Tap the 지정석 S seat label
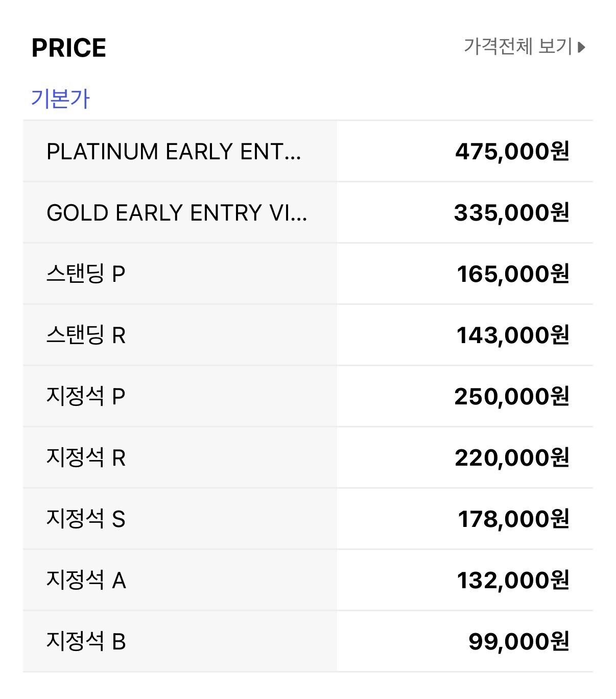This screenshot has width=616, height=699. pos(86,519)
